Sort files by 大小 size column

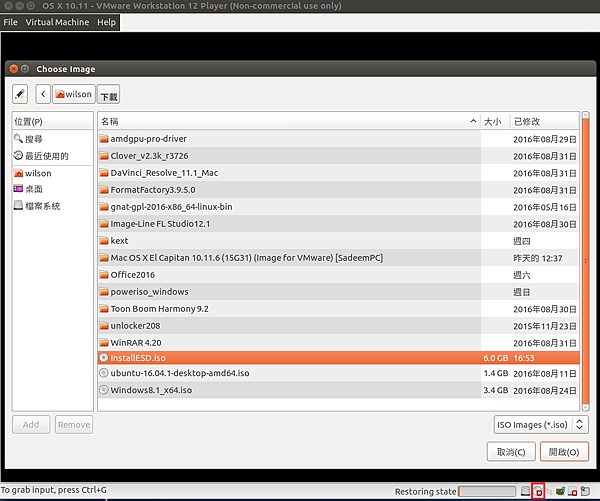click(495, 122)
